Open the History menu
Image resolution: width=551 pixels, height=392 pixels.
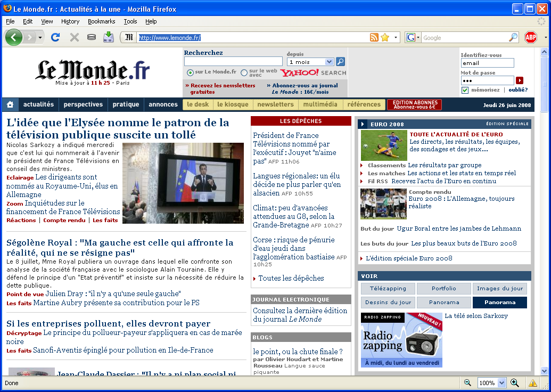(70, 21)
